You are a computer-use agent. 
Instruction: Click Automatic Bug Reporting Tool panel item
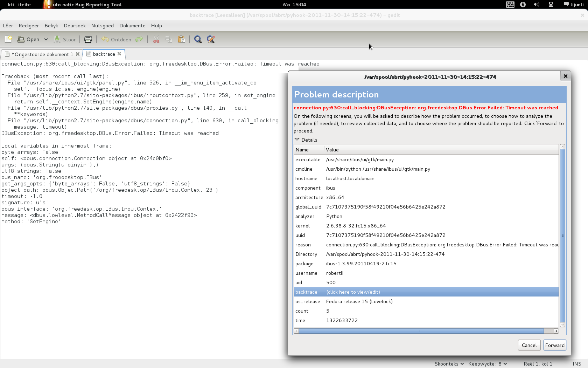[83, 5]
